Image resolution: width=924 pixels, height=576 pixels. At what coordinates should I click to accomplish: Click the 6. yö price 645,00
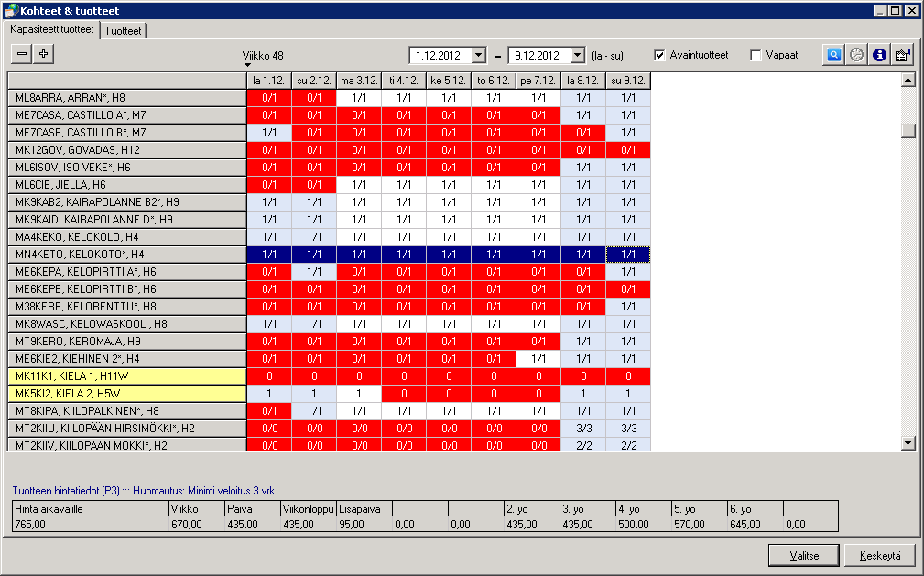click(745, 525)
